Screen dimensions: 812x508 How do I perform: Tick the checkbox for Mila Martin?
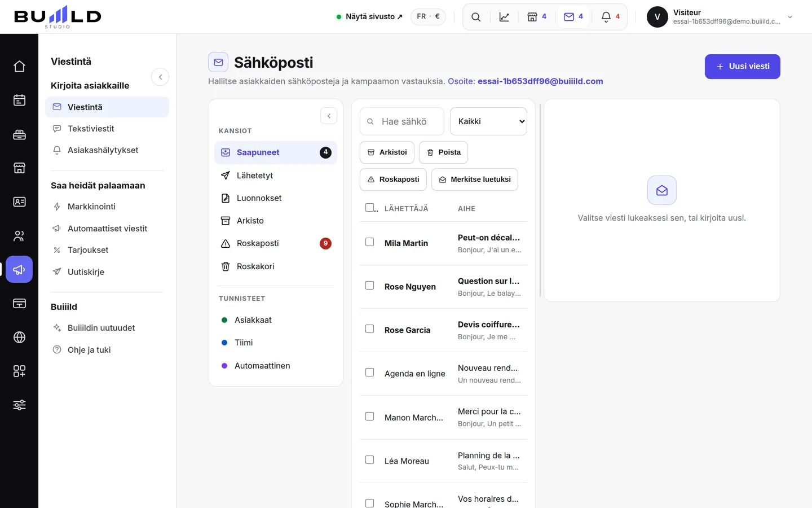point(370,242)
